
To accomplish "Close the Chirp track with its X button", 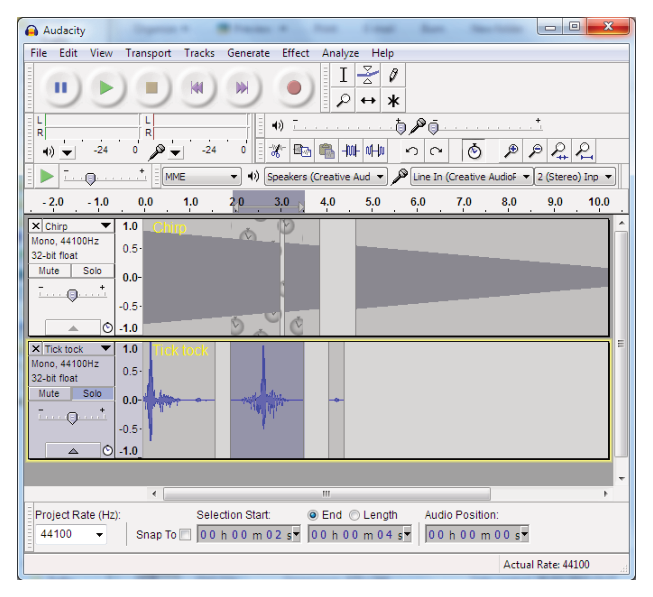I will coord(36,226).
